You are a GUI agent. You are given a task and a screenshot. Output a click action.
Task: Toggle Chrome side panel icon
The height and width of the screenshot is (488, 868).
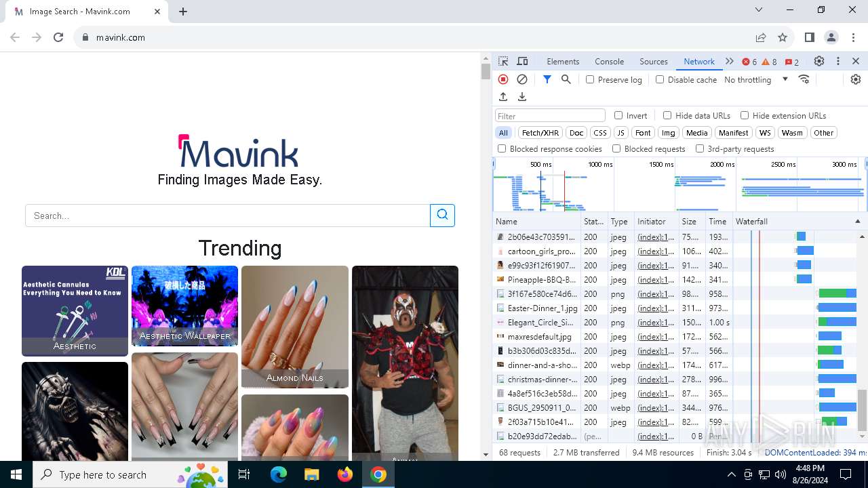coord(810,37)
